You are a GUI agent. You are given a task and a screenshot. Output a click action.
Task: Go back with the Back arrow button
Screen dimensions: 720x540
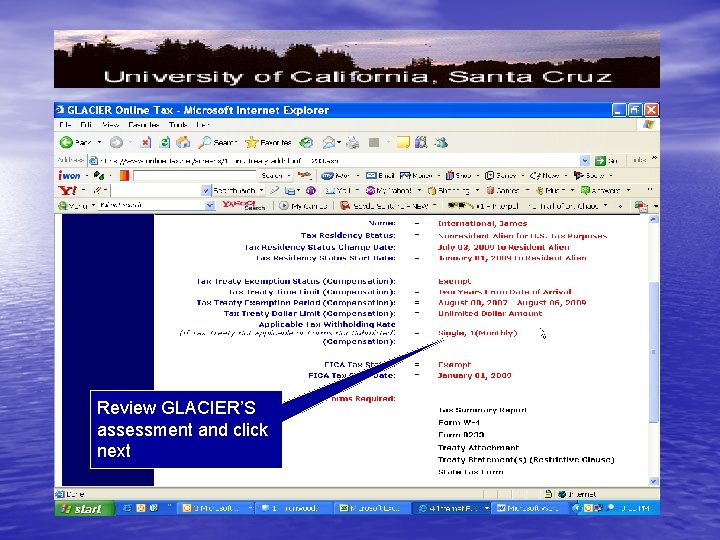tap(75, 142)
